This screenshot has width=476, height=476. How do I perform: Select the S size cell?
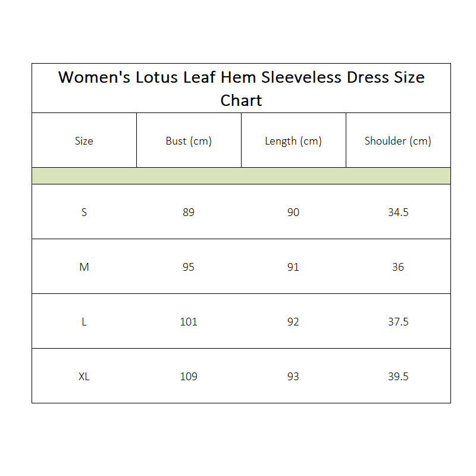[x=84, y=212]
